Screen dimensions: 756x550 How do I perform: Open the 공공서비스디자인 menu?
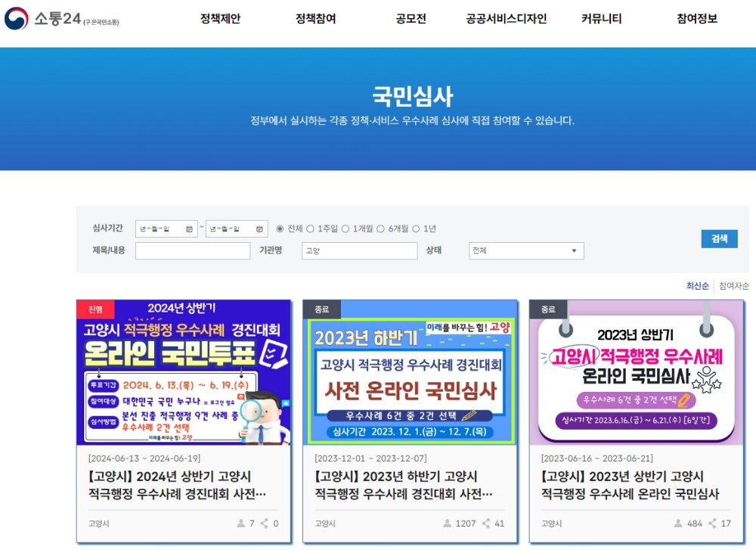coord(507,19)
